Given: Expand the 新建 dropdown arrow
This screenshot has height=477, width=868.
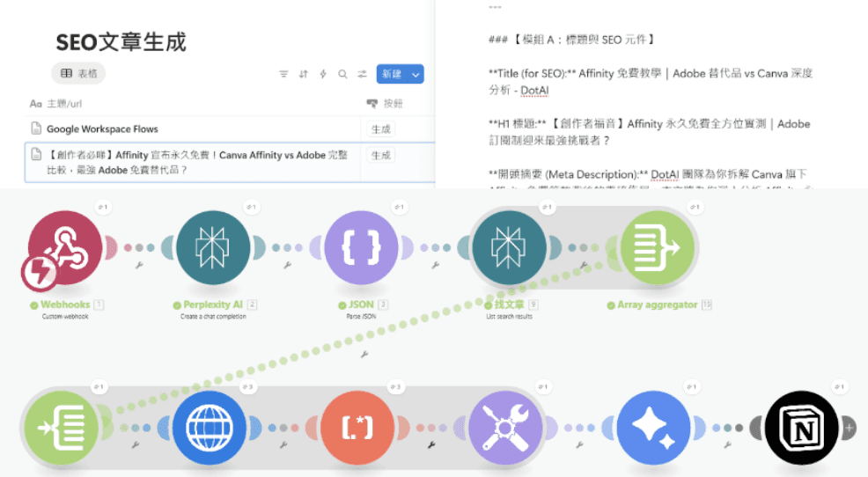Looking at the screenshot, I should [x=416, y=74].
